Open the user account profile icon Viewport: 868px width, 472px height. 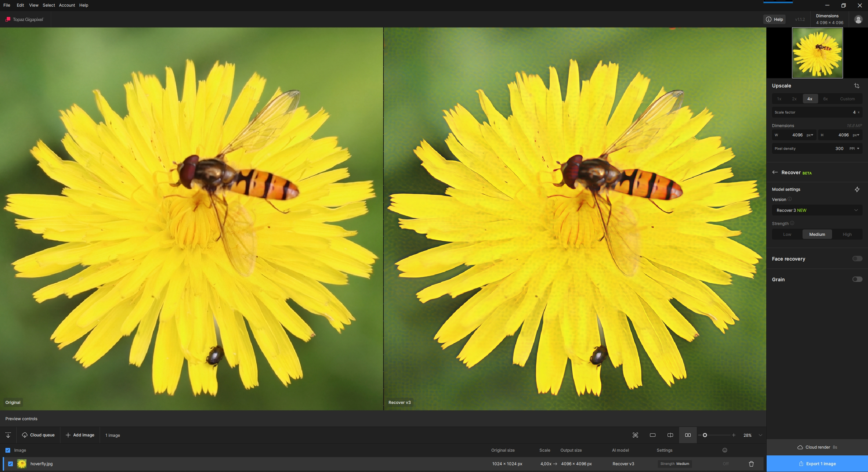pyautogui.click(x=858, y=19)
